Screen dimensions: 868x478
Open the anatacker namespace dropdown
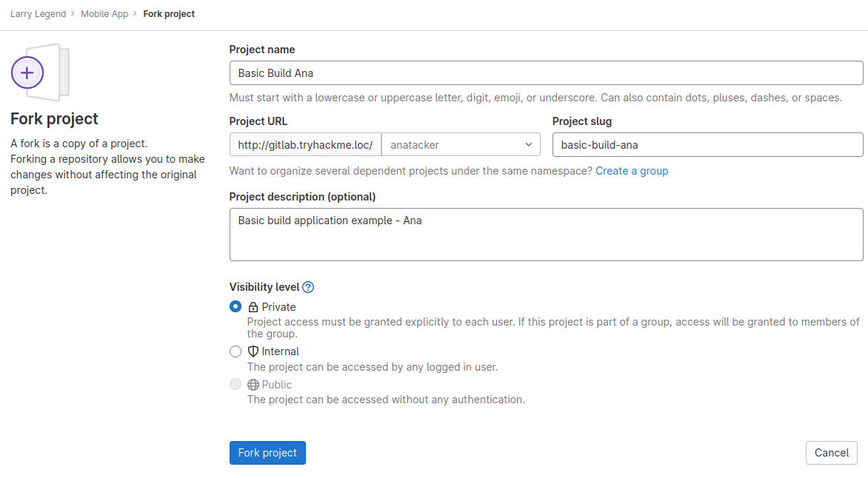pyautogui.click(x=461, y=144)
